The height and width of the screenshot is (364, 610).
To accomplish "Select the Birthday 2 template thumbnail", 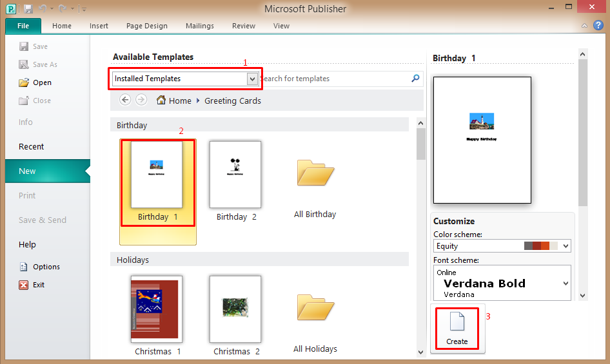I will pyautogui.click(x=235, y=175).
